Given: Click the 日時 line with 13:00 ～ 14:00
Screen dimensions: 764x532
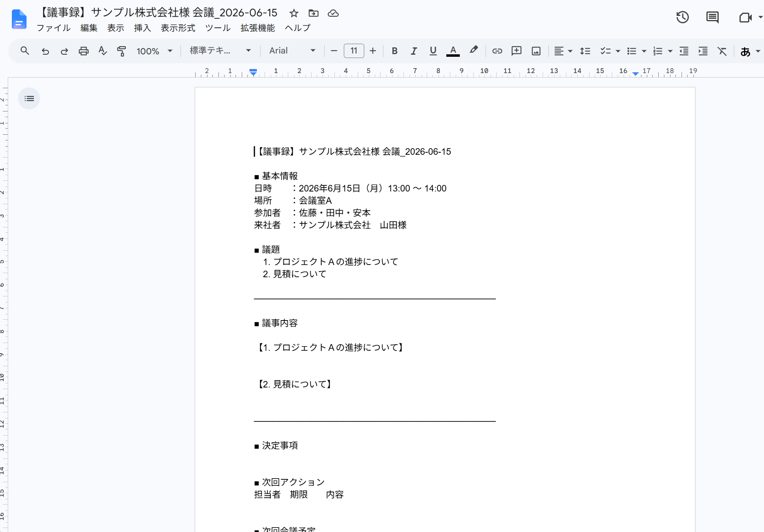Looking at the screenshot, I should tap(350, 188).
